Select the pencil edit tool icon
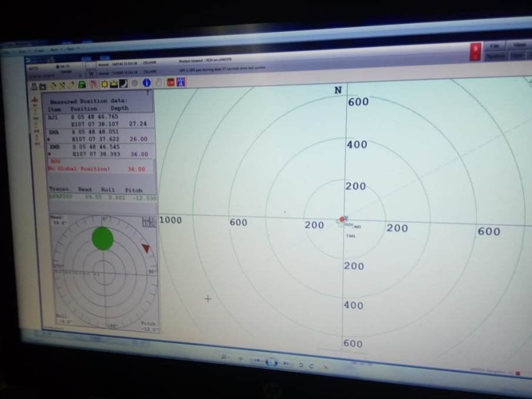This screenshot has width=532, height=399. [71, 85]
